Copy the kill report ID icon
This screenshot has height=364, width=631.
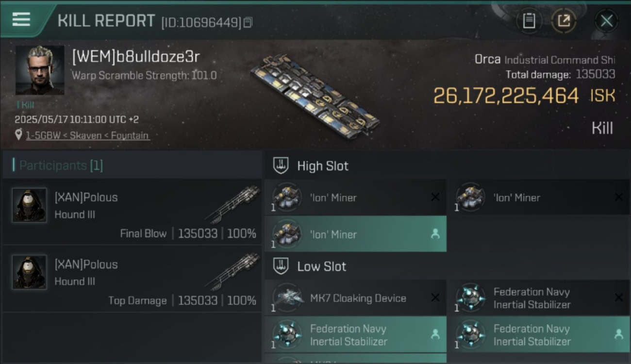pos(248,22)
